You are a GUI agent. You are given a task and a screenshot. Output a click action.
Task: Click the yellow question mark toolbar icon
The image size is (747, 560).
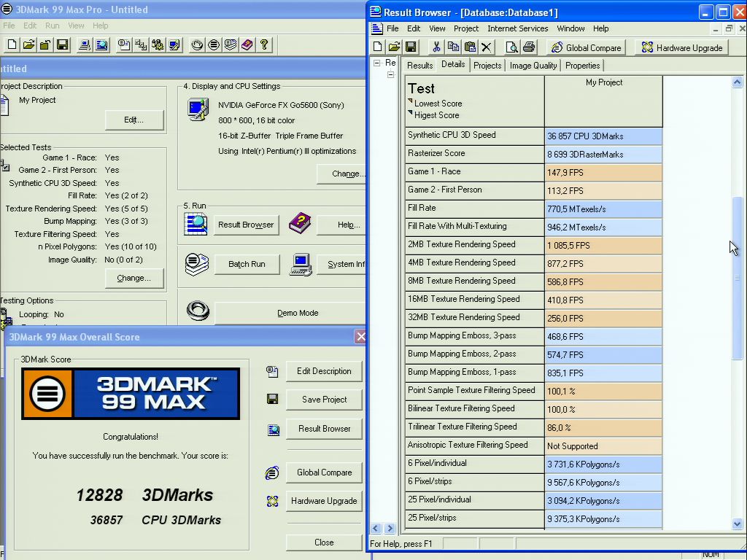point(264,44)
